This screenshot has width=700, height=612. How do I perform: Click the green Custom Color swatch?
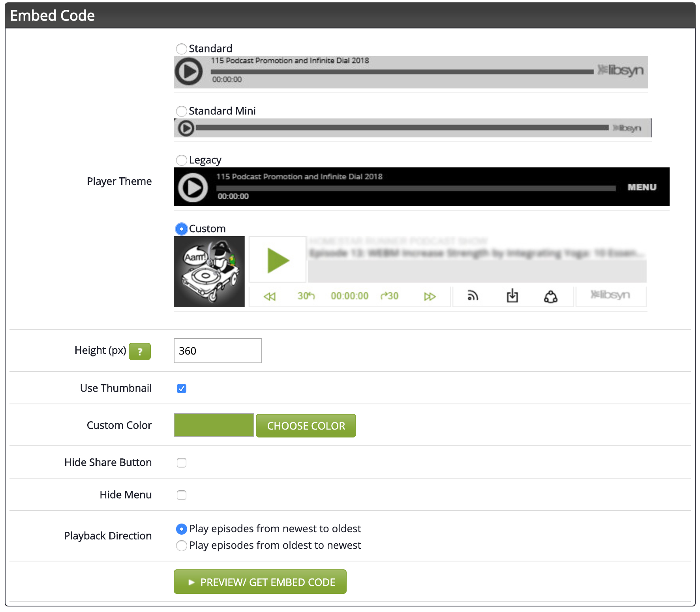tap(214, 425)
